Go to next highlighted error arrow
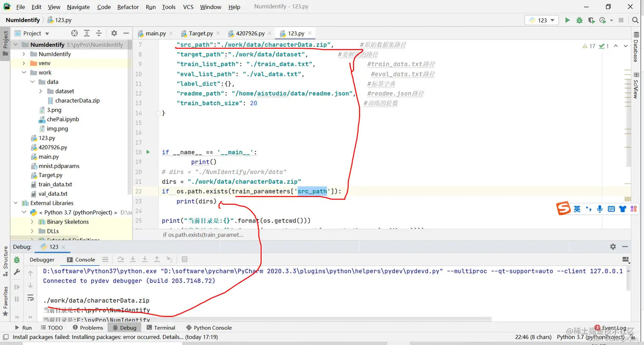Screen dimensions: 644x345 coord(626,46)
